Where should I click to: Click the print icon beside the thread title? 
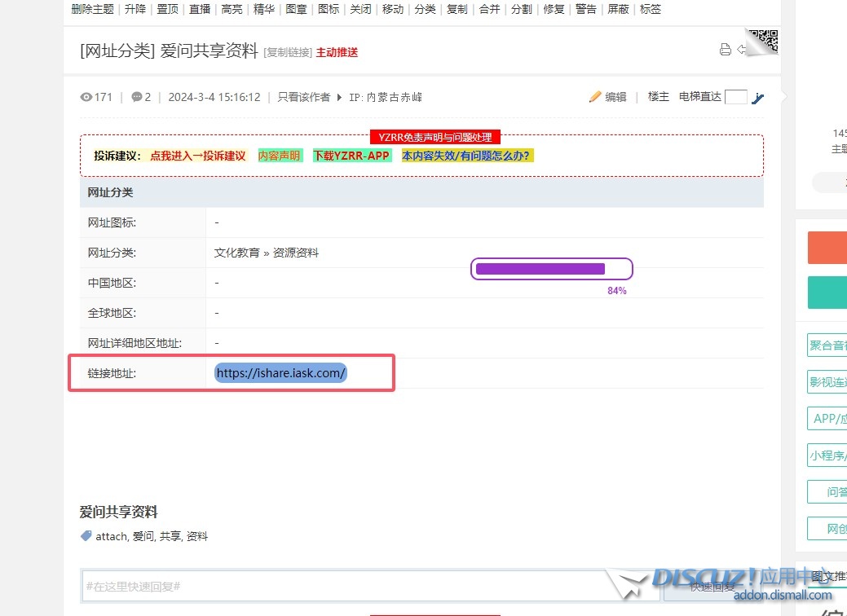click(725, 50)
